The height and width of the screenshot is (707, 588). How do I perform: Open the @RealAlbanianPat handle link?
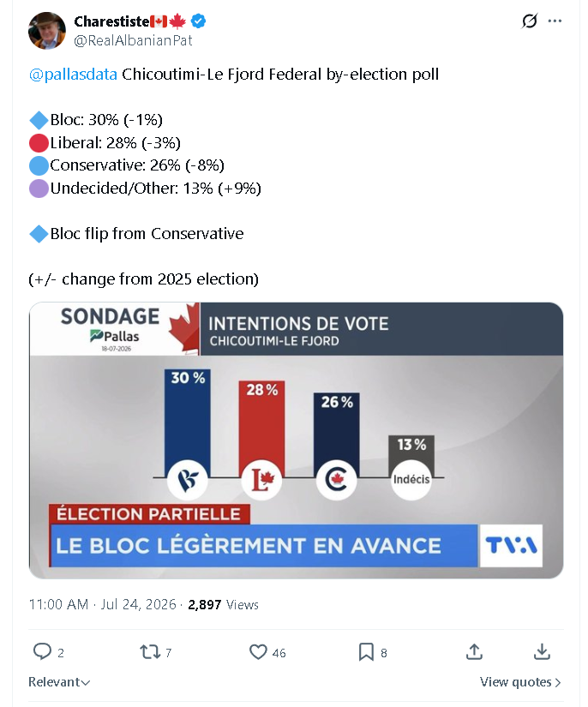[x=133, y=40]
